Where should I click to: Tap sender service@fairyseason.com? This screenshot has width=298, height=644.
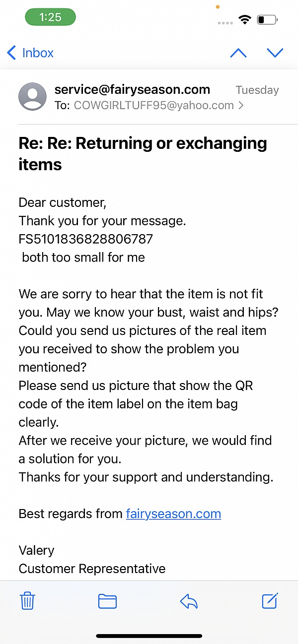[x=132, y=90]
